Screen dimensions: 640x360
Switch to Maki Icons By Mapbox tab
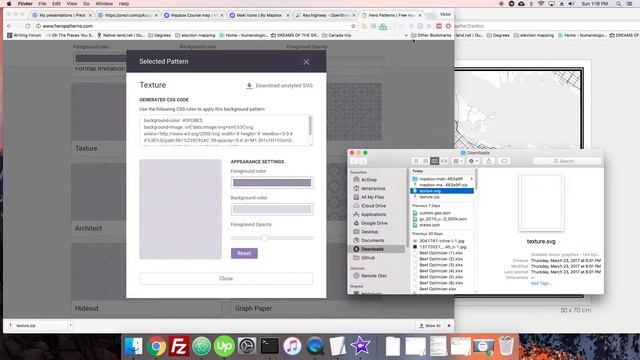click(x=259, y=15)
